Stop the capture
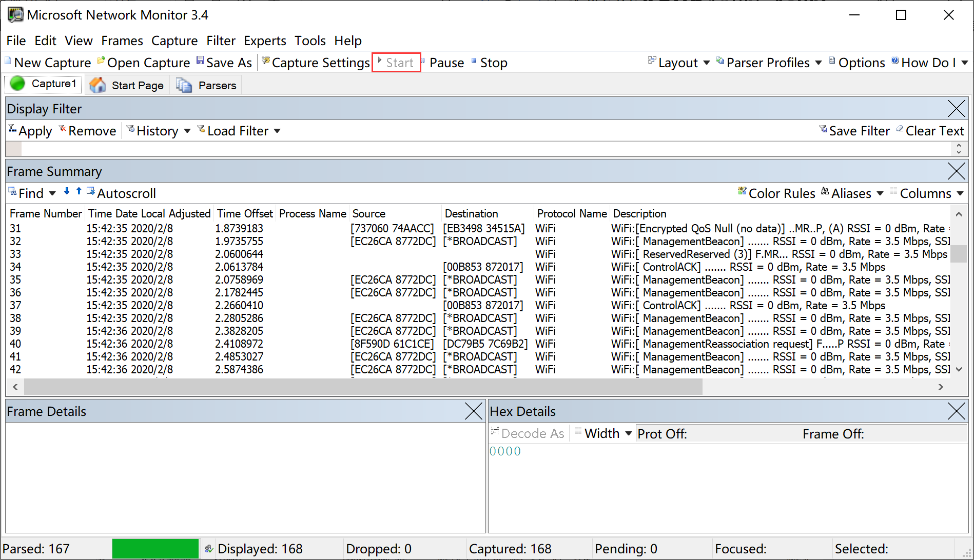This screenshot has height=560, width=974. pyautogui.click(x=489, y=63)
